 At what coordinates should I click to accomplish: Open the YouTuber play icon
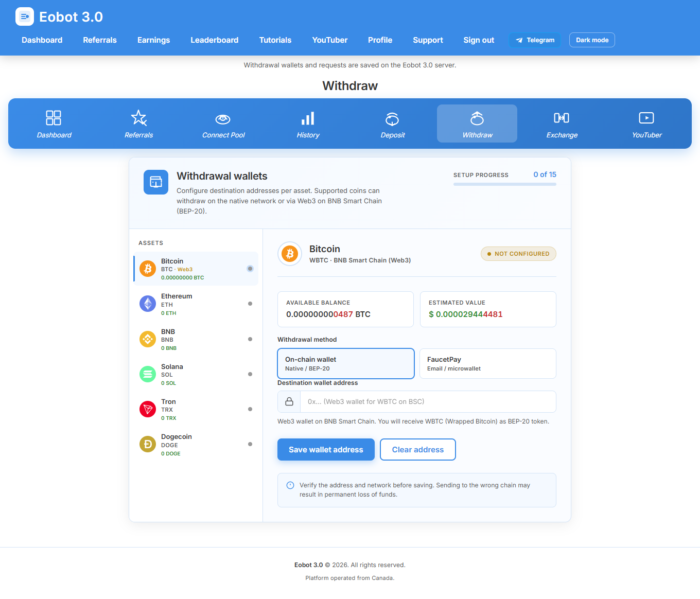pos(646,118)
